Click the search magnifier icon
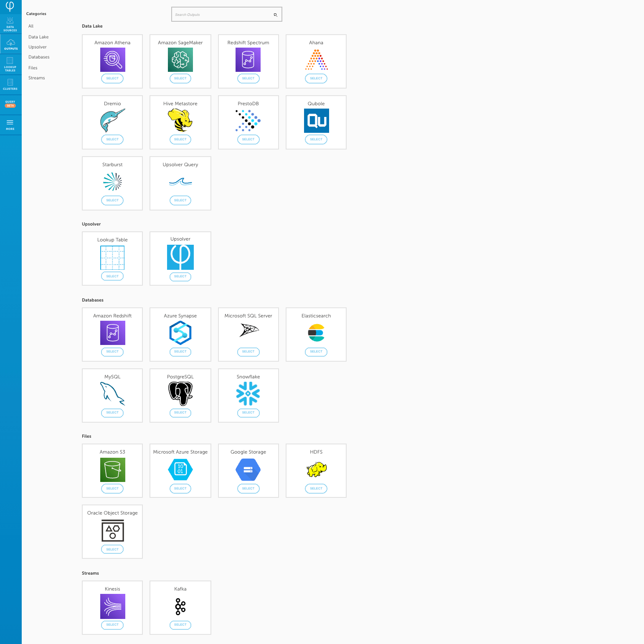The height and width of the screenshot is (644, 644). 275,15
